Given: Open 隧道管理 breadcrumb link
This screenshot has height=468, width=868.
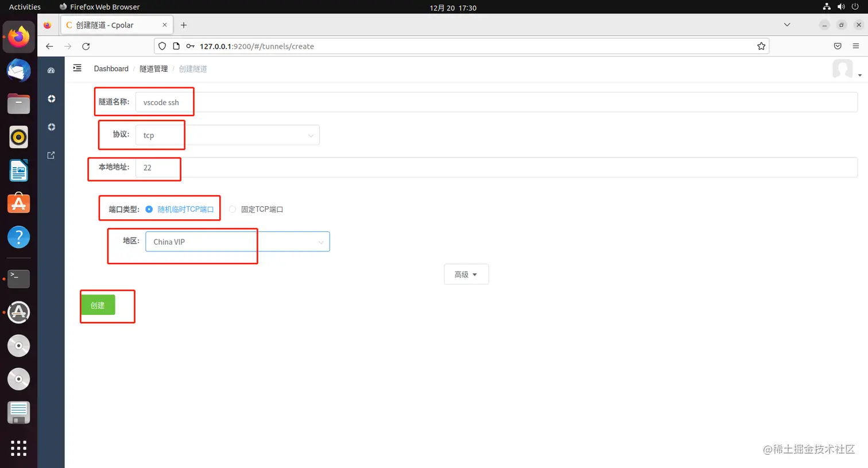Looking at the screenshot, I should click(154, 68).
